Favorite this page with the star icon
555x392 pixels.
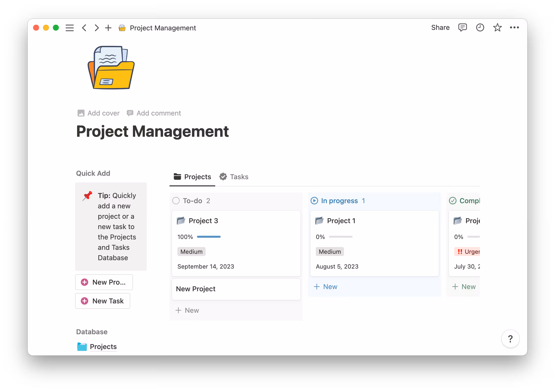tap(497, 27)
